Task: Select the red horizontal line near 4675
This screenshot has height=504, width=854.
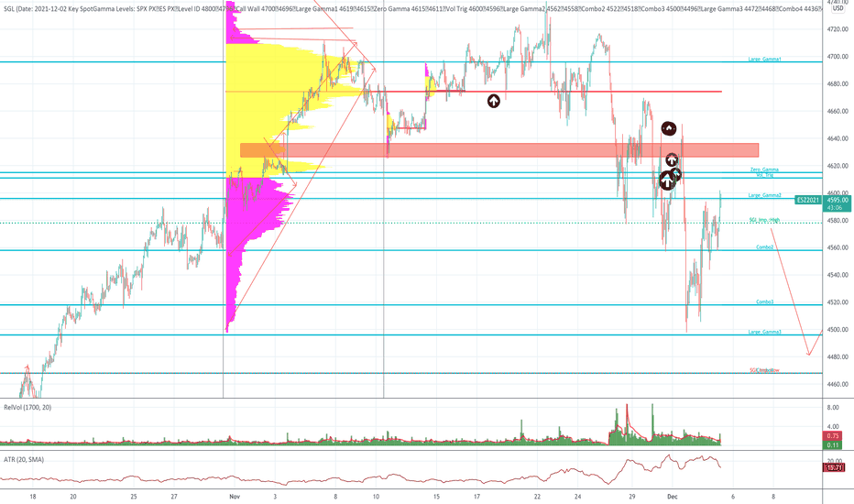Action: coord(474,92)
